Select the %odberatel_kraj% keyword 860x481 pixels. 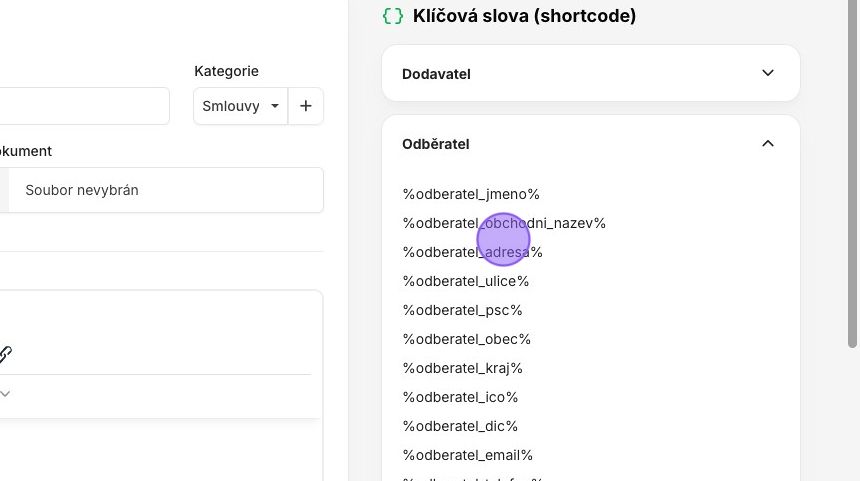[x=462, y=368]
